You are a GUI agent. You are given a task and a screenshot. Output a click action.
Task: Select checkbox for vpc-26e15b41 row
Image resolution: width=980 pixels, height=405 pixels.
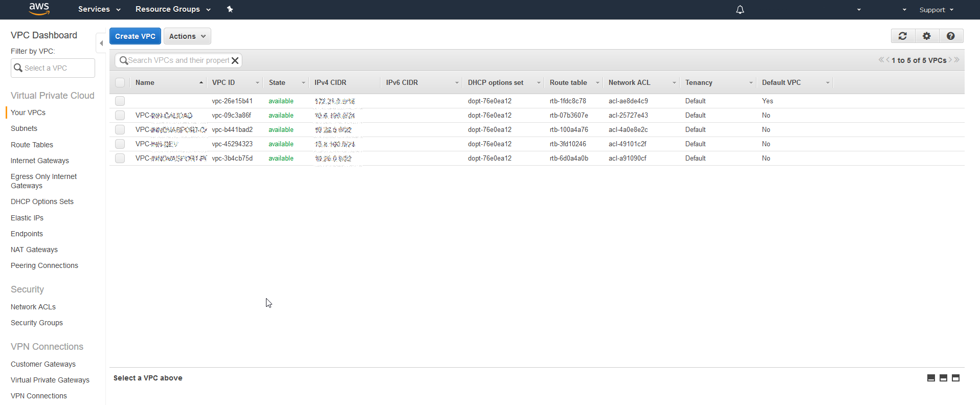(x=120, y=101)
